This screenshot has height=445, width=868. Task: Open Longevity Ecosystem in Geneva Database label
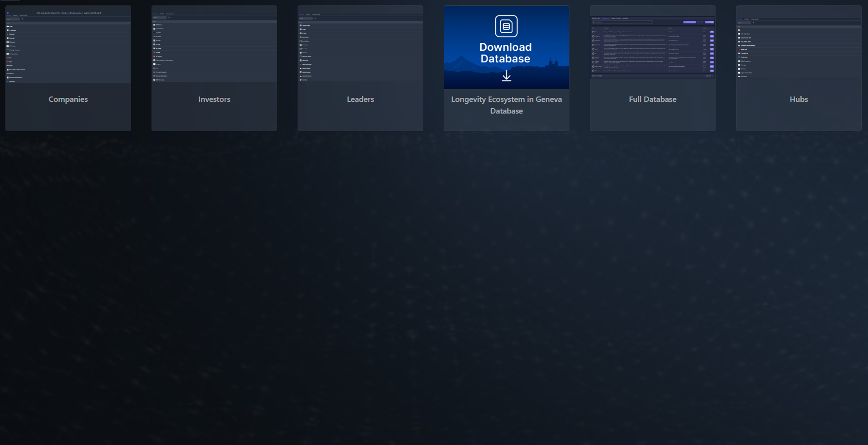506,105
